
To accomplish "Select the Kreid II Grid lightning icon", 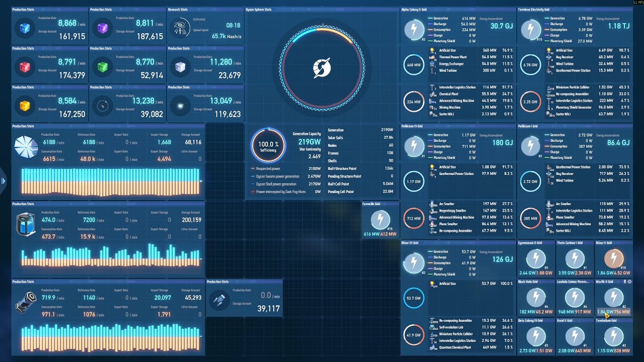I will (x=575, y=337).
